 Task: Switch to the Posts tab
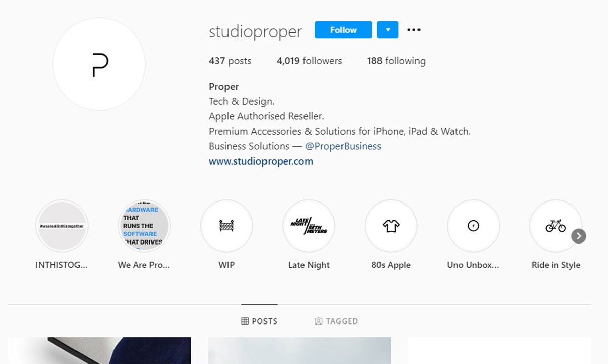pyautogui.click(x=259, y=321)
